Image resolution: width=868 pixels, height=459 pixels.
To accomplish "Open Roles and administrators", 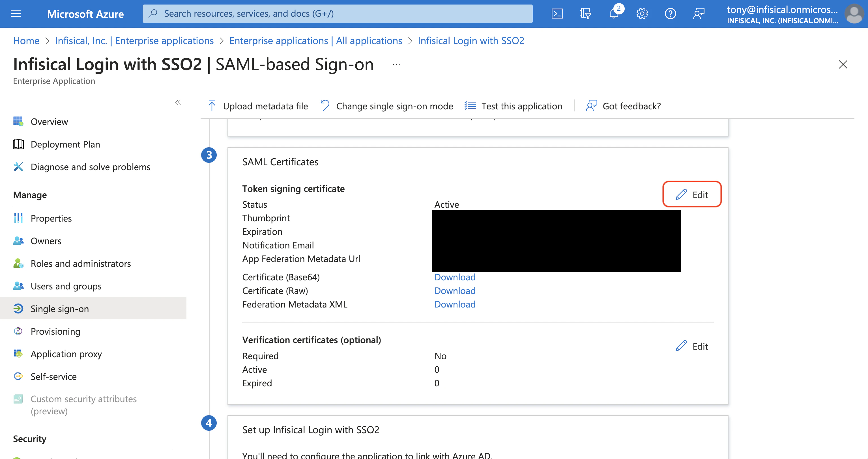I will [x=81, y=263].
